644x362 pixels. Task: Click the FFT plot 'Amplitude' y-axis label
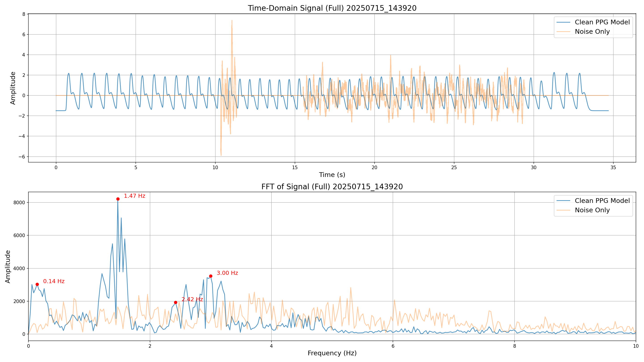pyautogui.click(x=8, y=266)
